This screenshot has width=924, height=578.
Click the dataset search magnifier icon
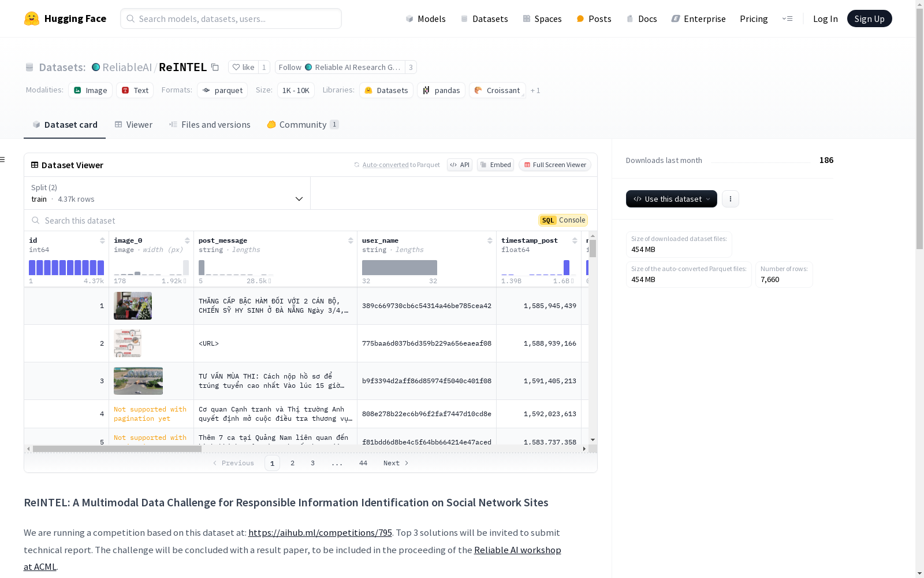click(36, 220)
